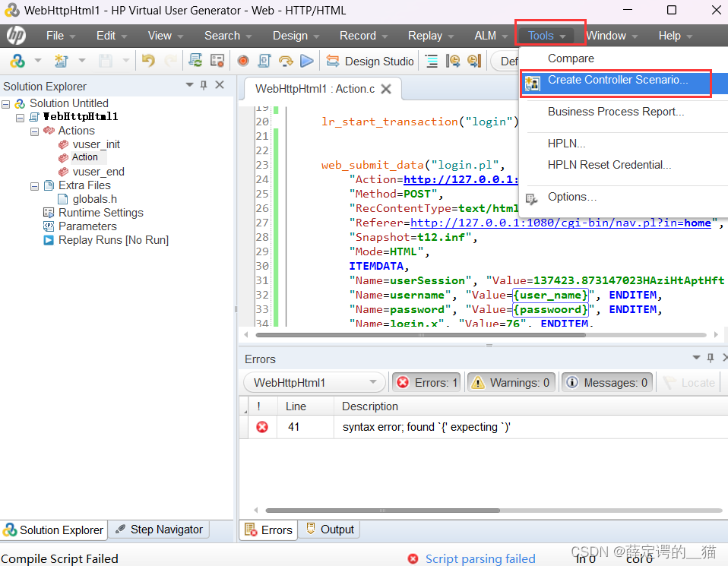The height and width of the screenshot is (566, 728).
Task: Open the Design menu
Action: (296, 36)
